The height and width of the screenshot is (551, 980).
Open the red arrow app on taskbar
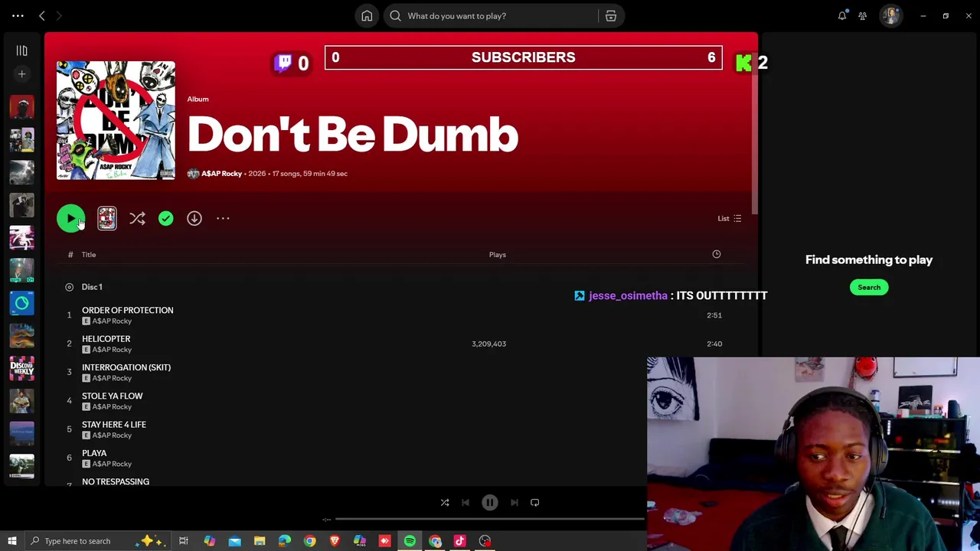pos(385,541)
